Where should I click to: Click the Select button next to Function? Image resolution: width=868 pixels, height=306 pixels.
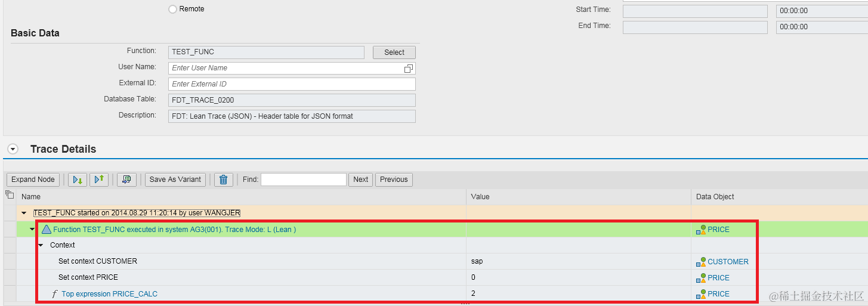coord(394,52)
